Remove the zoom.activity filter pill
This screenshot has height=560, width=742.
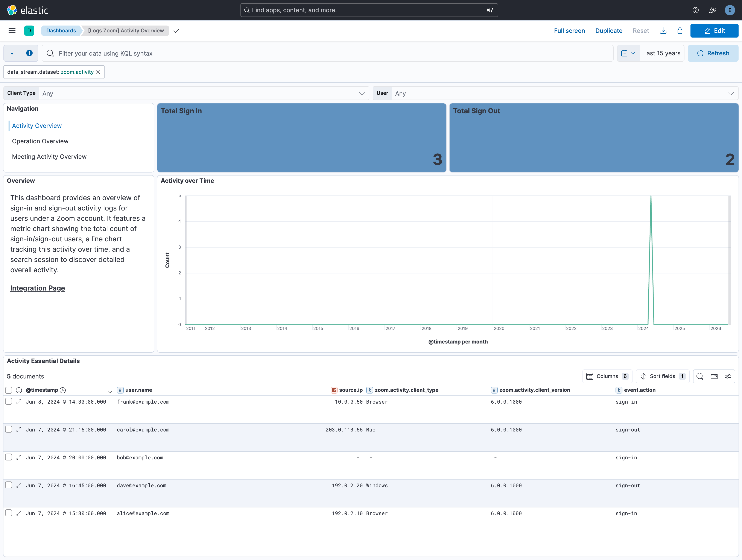click(x=98, y=72)
